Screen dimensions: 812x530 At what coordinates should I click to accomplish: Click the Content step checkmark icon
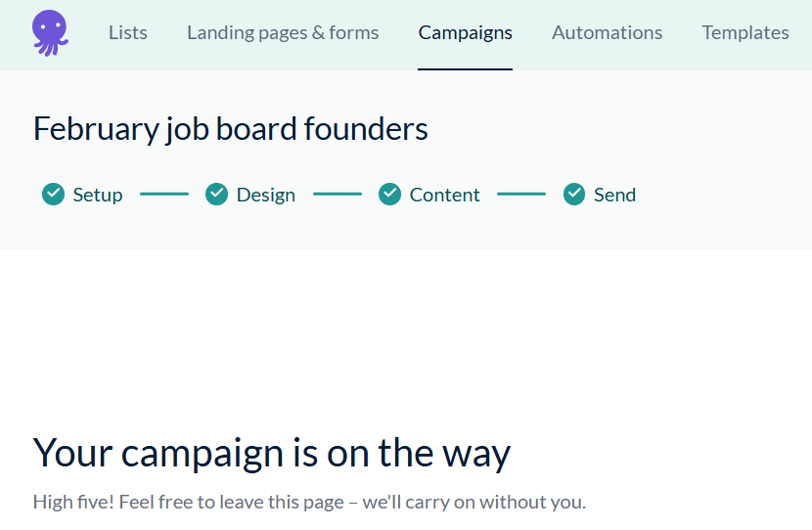390,195
